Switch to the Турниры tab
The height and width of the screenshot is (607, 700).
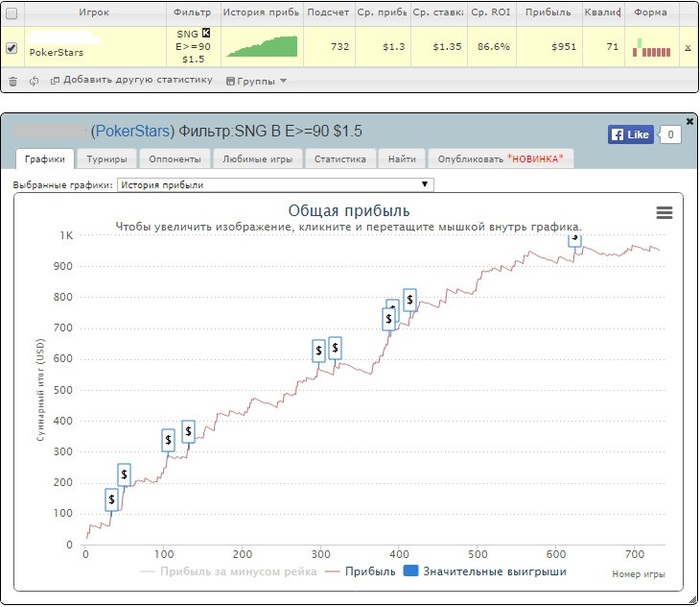click(x=107, y=159)
